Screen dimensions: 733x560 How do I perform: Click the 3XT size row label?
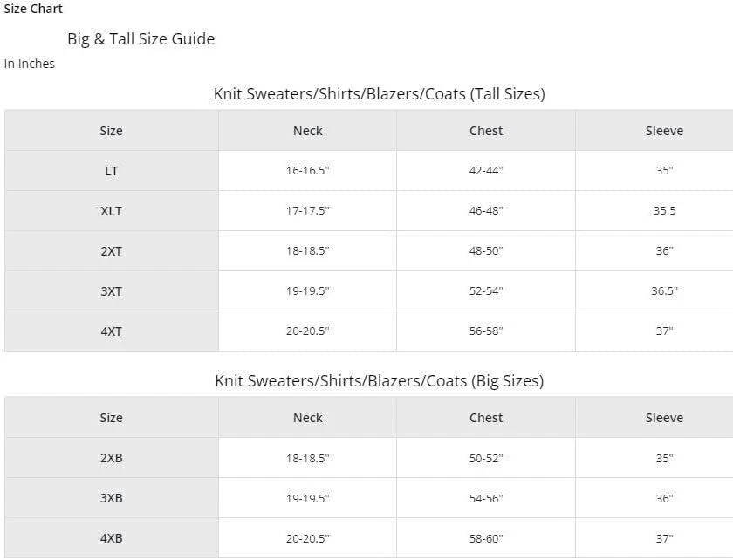111,291
